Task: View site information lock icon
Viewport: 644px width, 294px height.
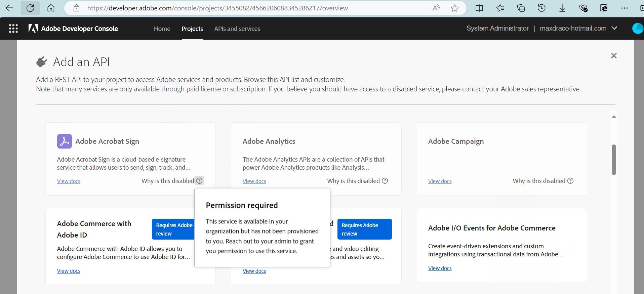Action: 77,8
